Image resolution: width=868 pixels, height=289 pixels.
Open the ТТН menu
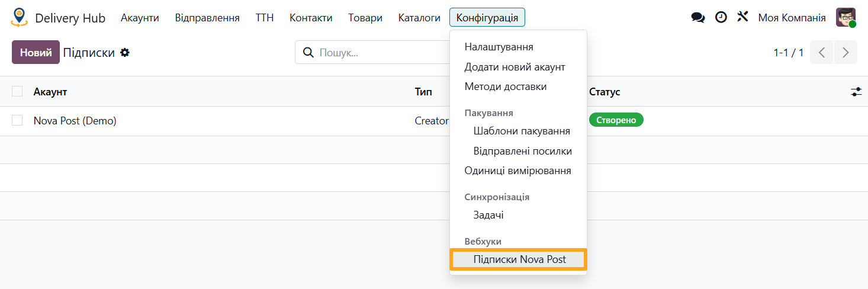coord(265,18)
